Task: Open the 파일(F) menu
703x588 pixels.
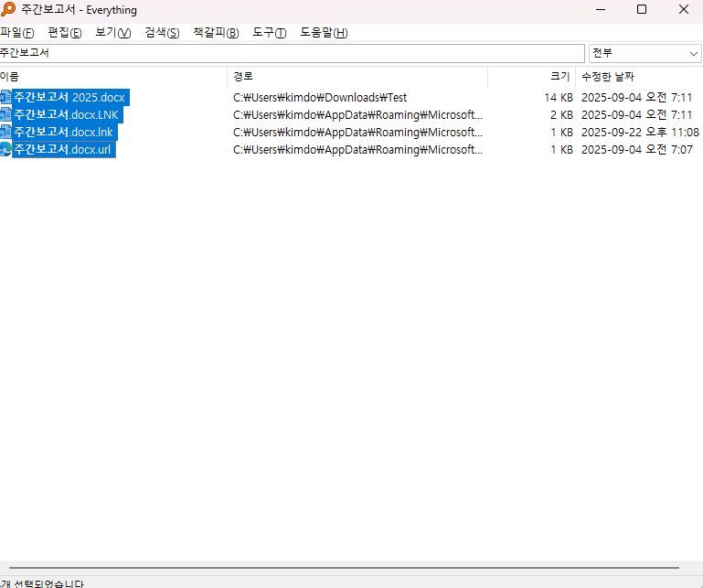Action: coord(17,32)
